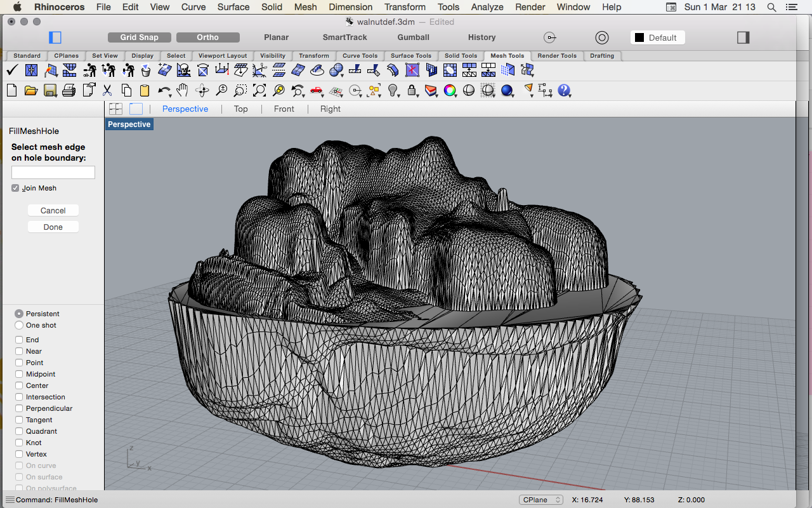This screenshot has height=508, width=812.
Task: Click the mesh boolean spheres icon
Action: tap(336, 70)
